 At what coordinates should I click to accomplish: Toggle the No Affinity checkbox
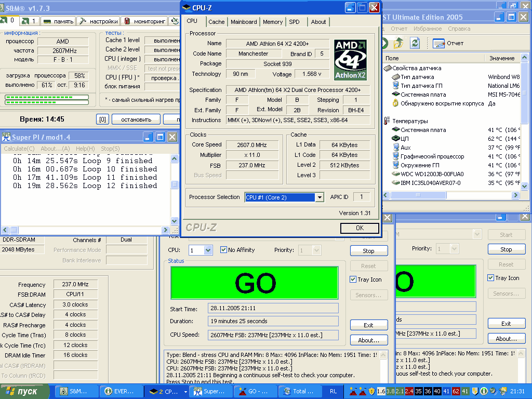[x=224, y=250]
